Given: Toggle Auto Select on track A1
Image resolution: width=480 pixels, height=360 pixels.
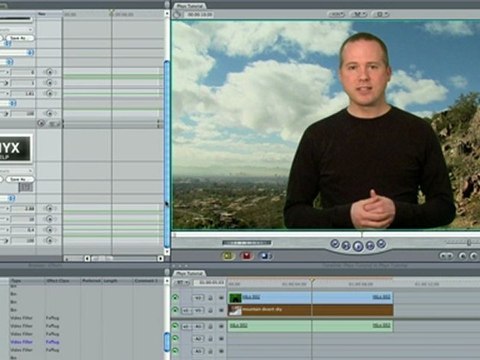Looking at the screenshot, I should 221,326.
